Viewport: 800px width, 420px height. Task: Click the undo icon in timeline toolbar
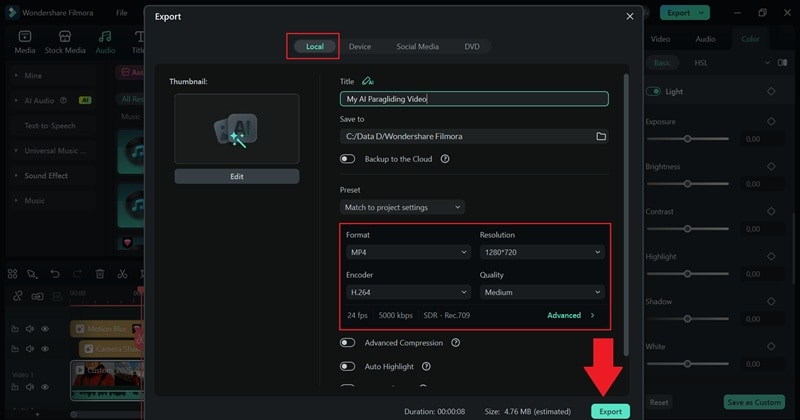(55, 274)
